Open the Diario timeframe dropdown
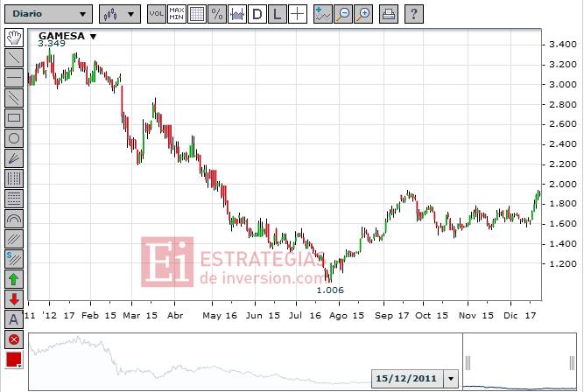 point(48,14)
